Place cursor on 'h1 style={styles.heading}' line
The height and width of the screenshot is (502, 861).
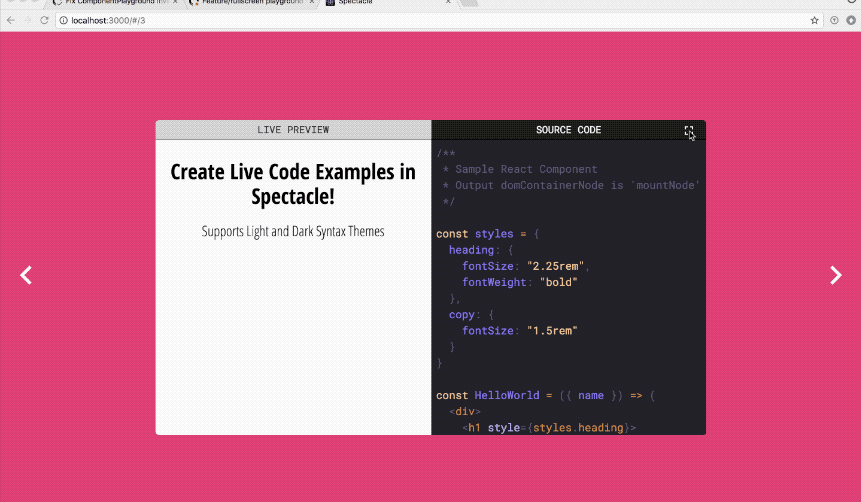(549, 428)
